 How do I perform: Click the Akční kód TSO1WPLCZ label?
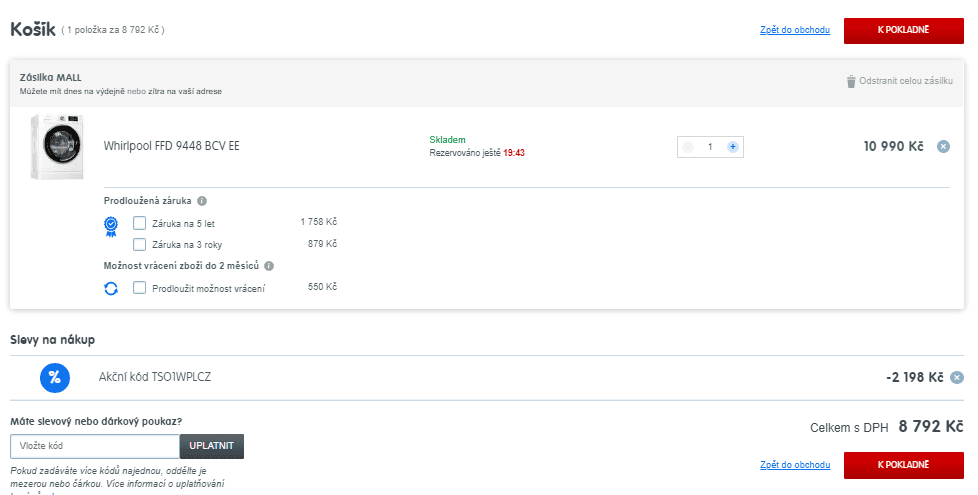coord(155,377)
